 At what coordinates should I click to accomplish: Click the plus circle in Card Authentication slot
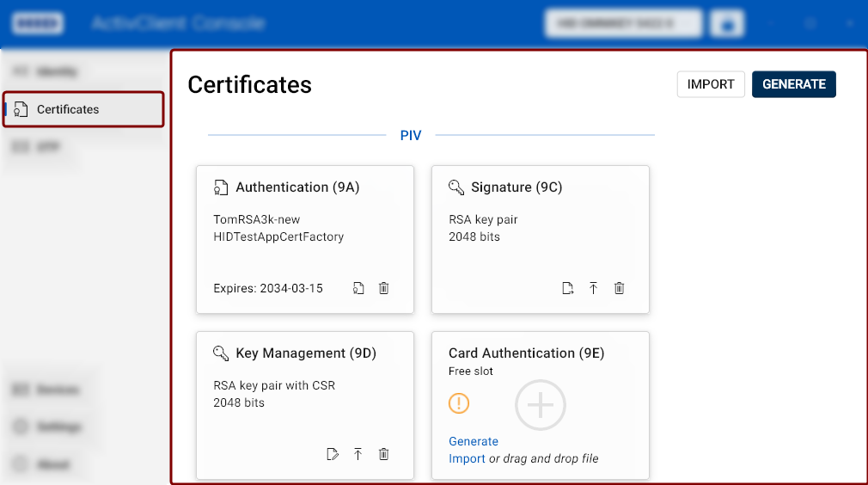(540, 405)
